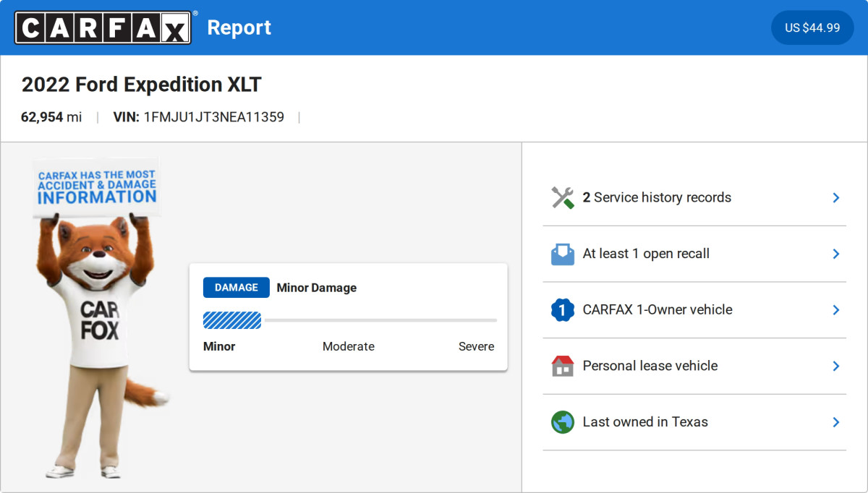Click the blue DAMAGE badge

(236, 288)
